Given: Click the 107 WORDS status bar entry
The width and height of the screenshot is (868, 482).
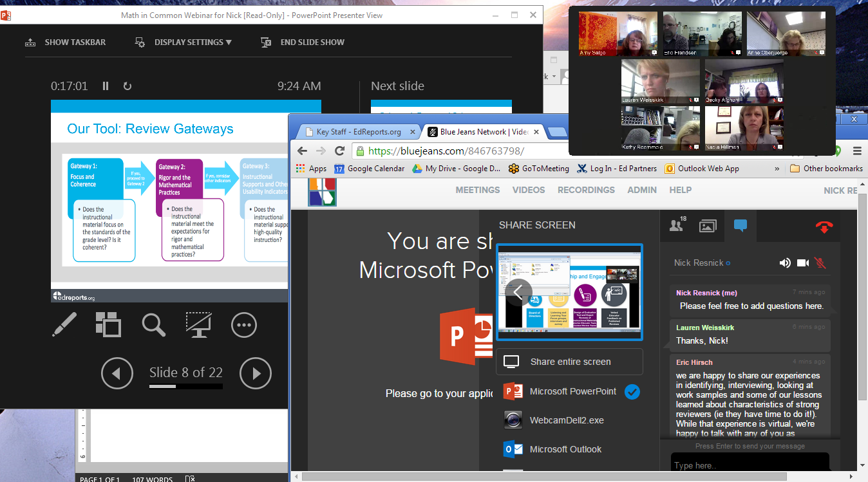Looking at the screenshot, I should tap(152, 479).
